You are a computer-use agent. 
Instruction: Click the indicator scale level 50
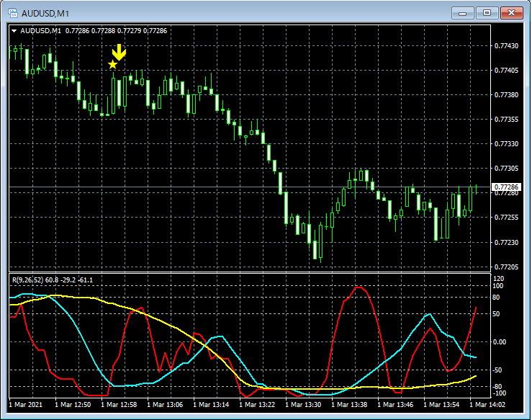coord(496,314)
